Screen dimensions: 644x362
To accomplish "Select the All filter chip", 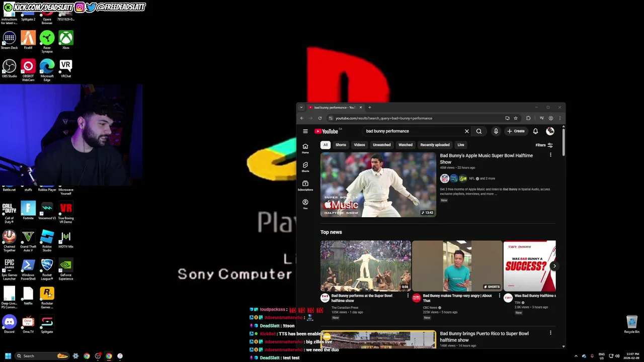I will pyautogui.click(x=326, y=145).
